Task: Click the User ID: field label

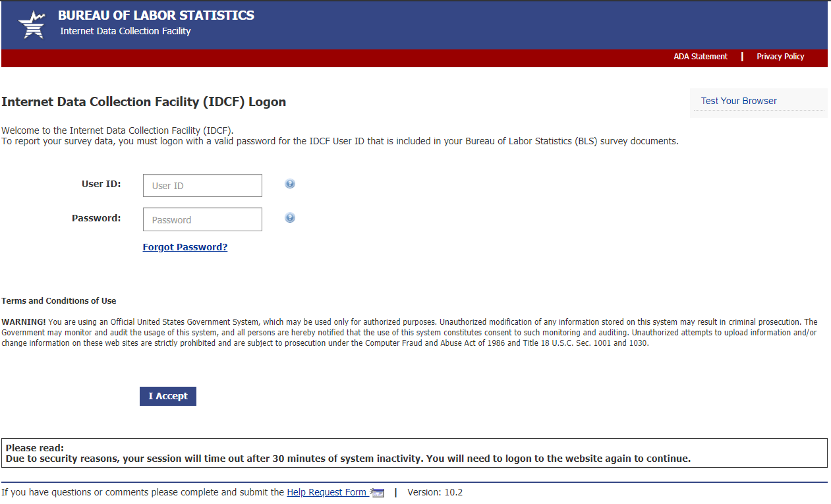Action: pyautogui.click(x=101, y=184)
